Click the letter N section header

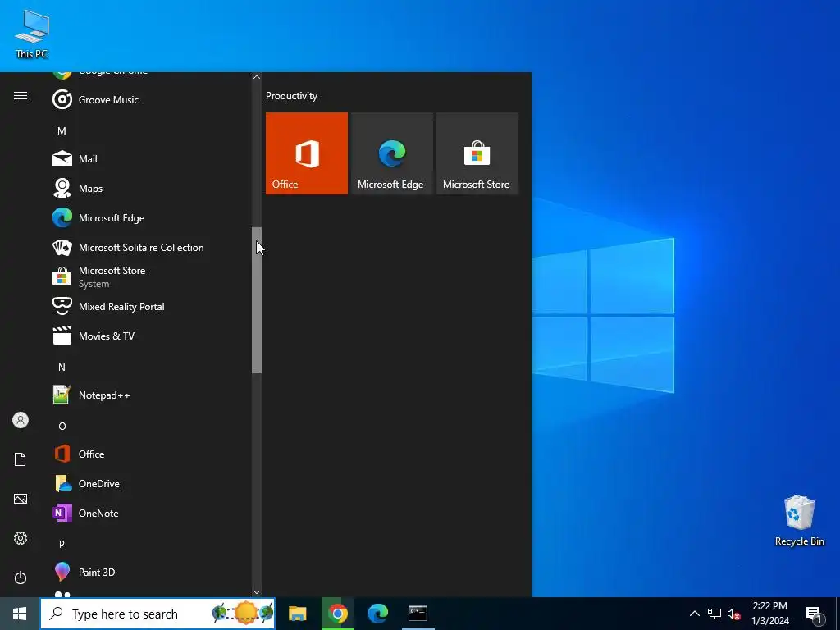[62, 367]
